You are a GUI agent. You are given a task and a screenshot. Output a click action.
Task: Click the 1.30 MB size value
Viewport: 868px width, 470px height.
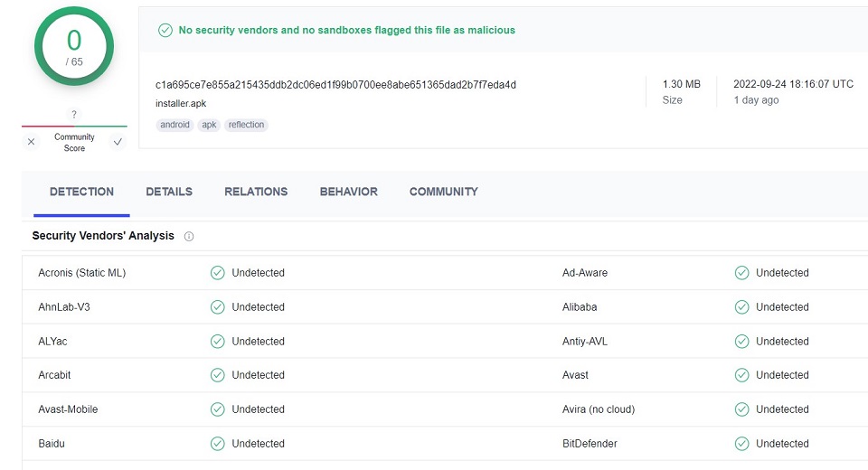coord(682,84)
